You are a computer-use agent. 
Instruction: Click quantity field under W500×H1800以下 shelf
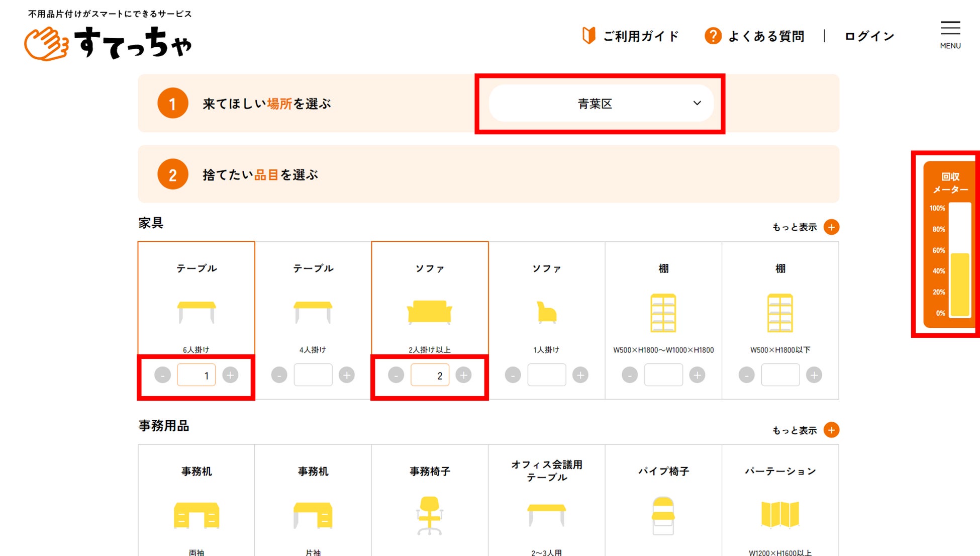[x=780, y=375]
